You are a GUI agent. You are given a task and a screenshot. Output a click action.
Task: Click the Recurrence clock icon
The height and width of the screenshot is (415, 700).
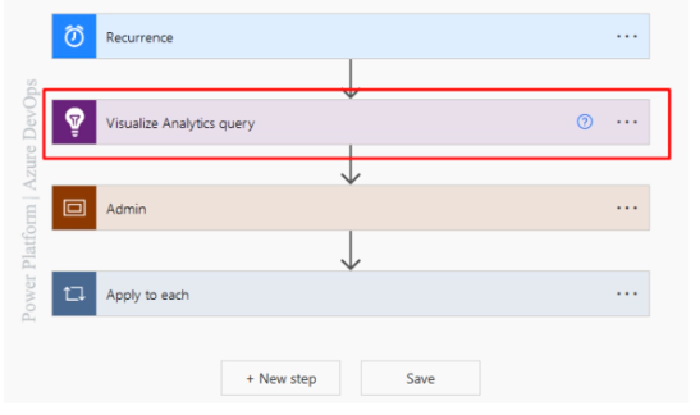(x=74, y=37)
